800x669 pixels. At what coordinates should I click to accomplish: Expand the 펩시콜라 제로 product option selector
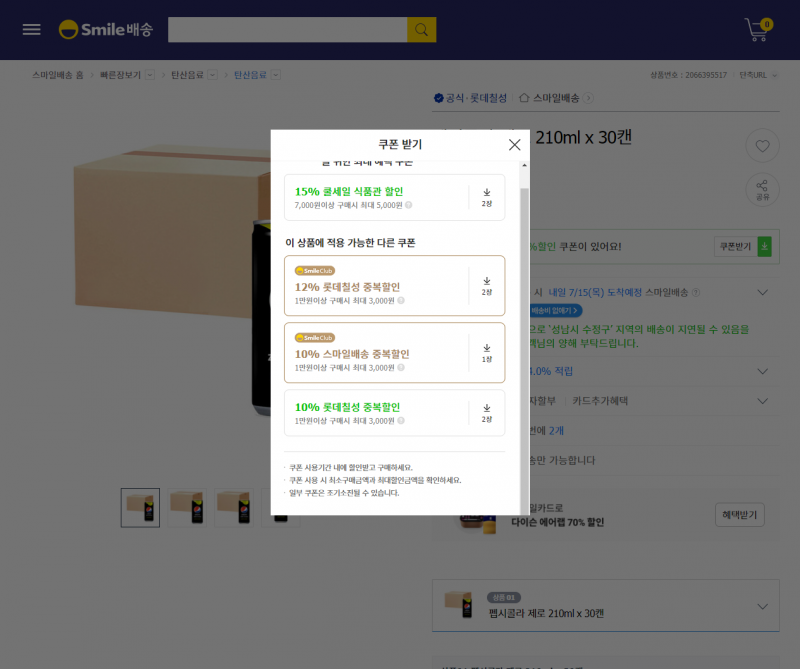click(762, 606)
